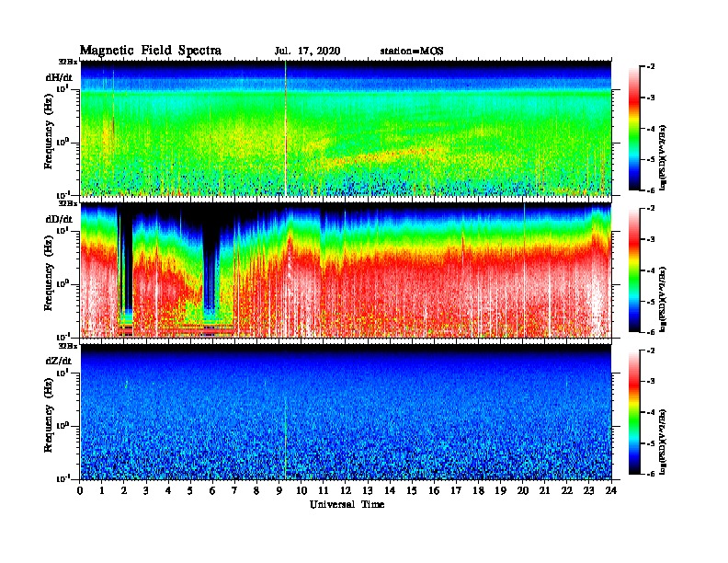Click the log(PSD) label beside dD/dt color bar

coord(663,299)
